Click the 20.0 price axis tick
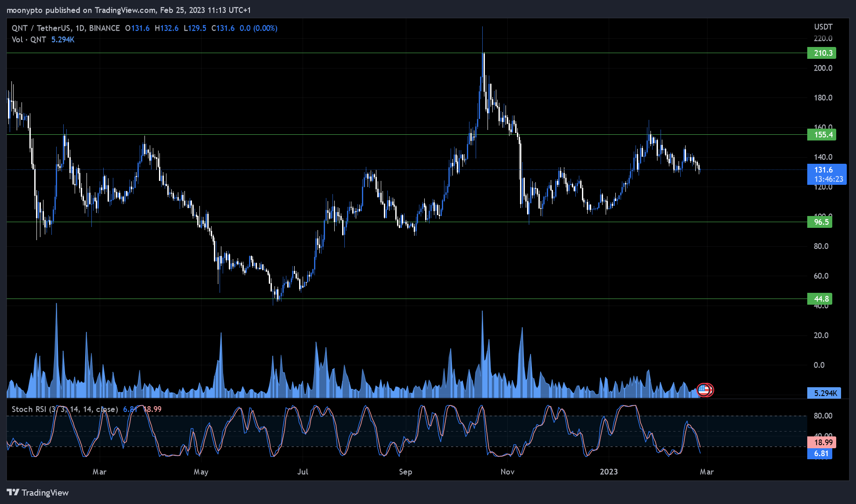This screenshot has width=856, height=504. (x=821, y=335)
